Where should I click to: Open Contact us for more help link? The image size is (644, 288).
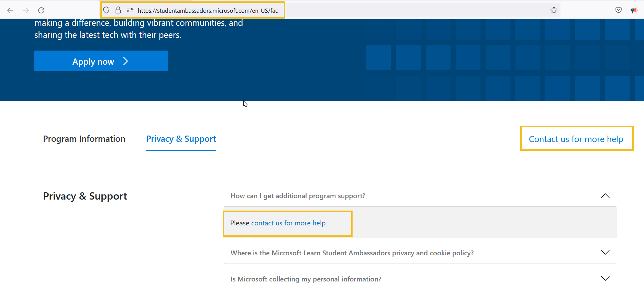(x=576, y=139)
